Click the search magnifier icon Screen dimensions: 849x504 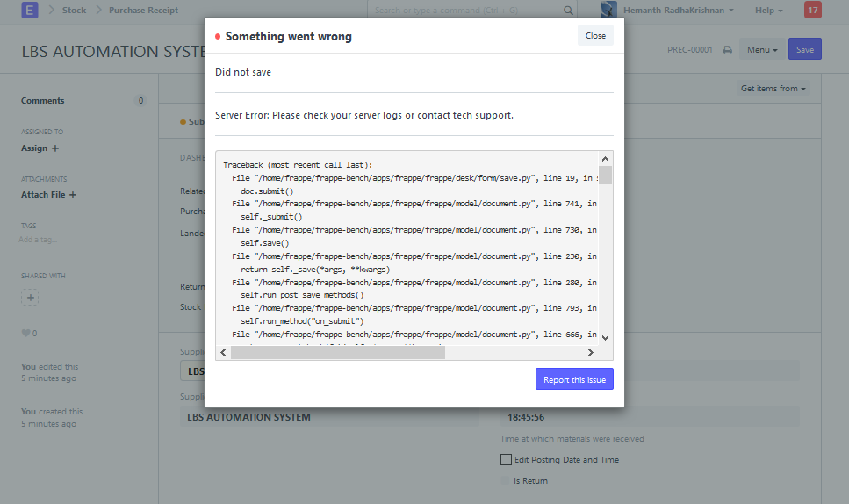[x=568, y=11]
